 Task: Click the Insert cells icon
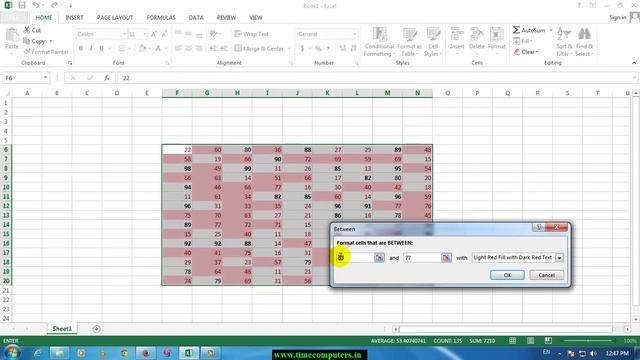tap(457, 34)
